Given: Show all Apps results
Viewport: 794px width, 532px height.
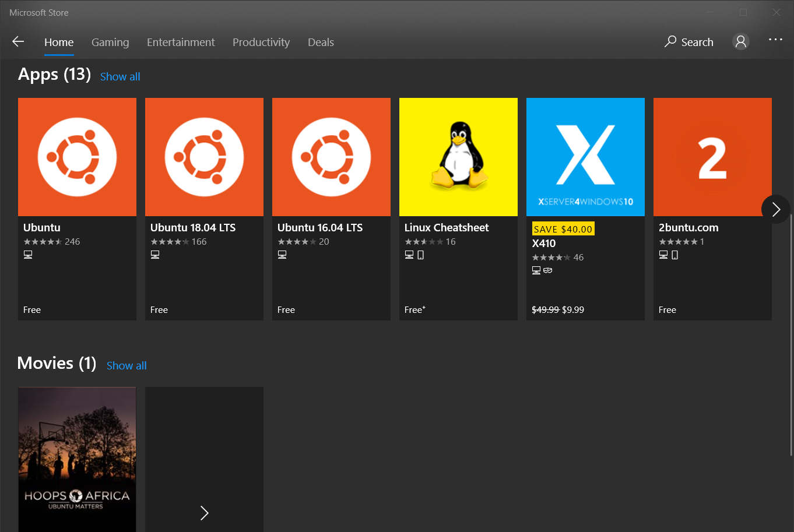Looking at the screenshot, I should click(120, 76).
